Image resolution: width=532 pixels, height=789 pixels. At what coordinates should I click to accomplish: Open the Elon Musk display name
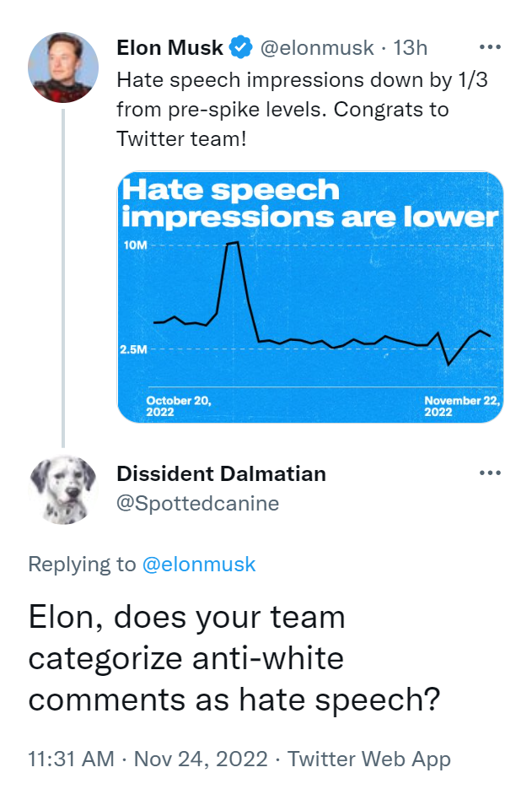click(x=170, y=48)
